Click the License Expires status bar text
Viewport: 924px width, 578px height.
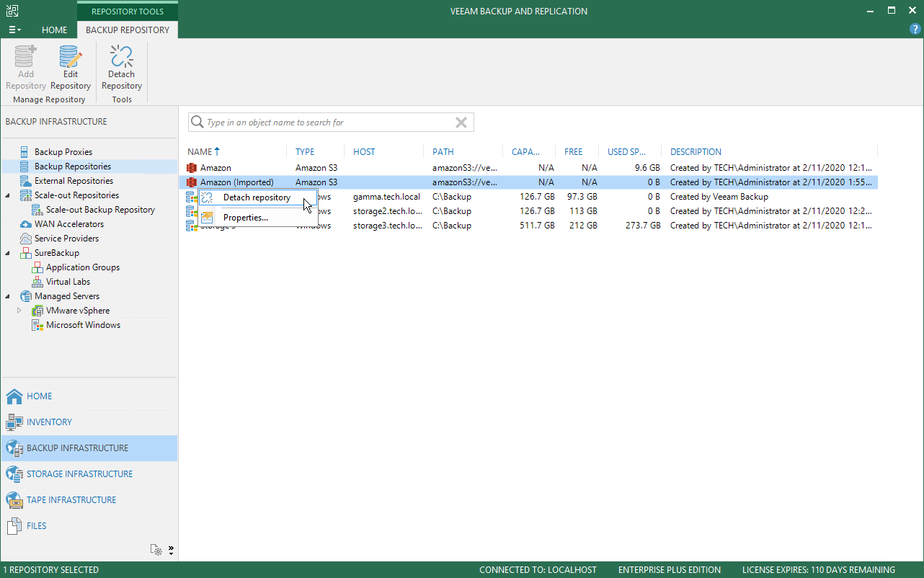(819, 570)
